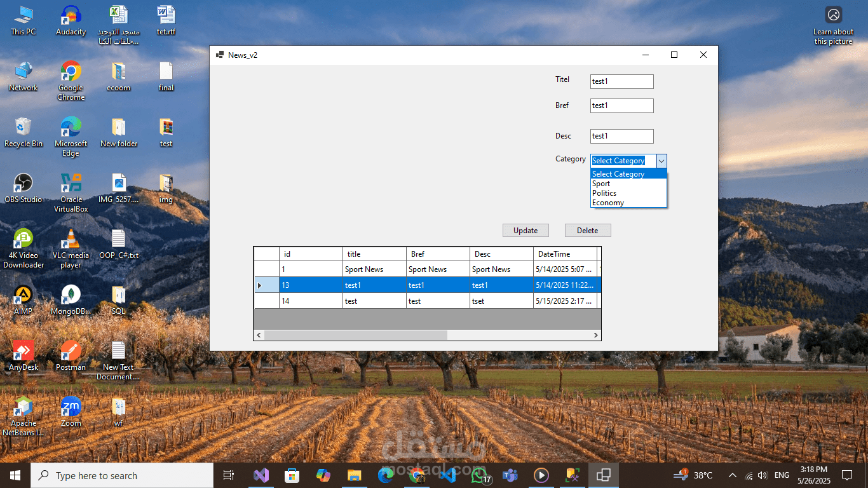The width and height of the screenshot is (868, 488).
Task: Select the This PC desktop icon
Action: (24, 20)
